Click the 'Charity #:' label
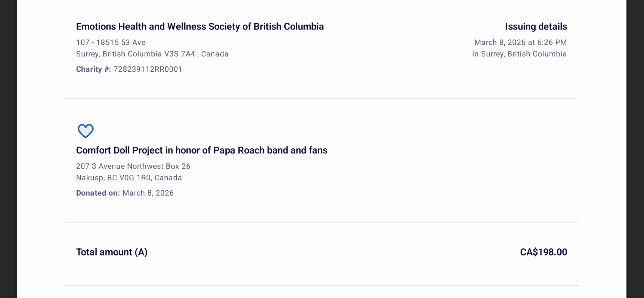 pyautogui.click(x=93, y=69)
